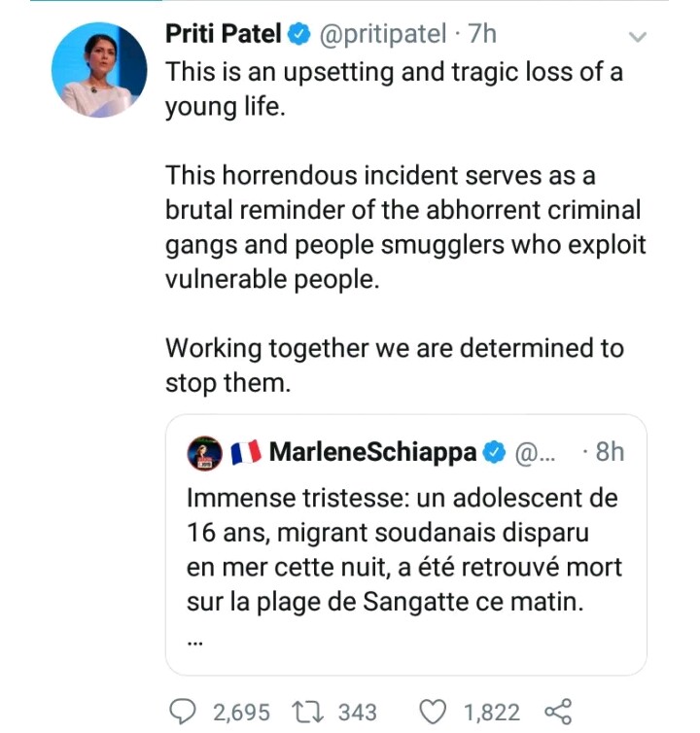This screenshot has height=733, width=700.
Task: Click the 343 retweets count
Action: (357, 713)
